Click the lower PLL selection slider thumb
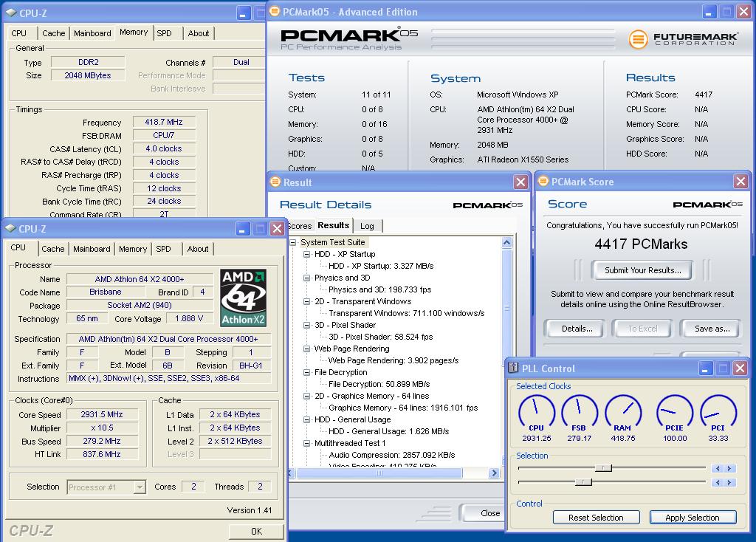Image resolution: width=756 pixels, height=542 pixels. pyautogui.click(x=583, y=481)
